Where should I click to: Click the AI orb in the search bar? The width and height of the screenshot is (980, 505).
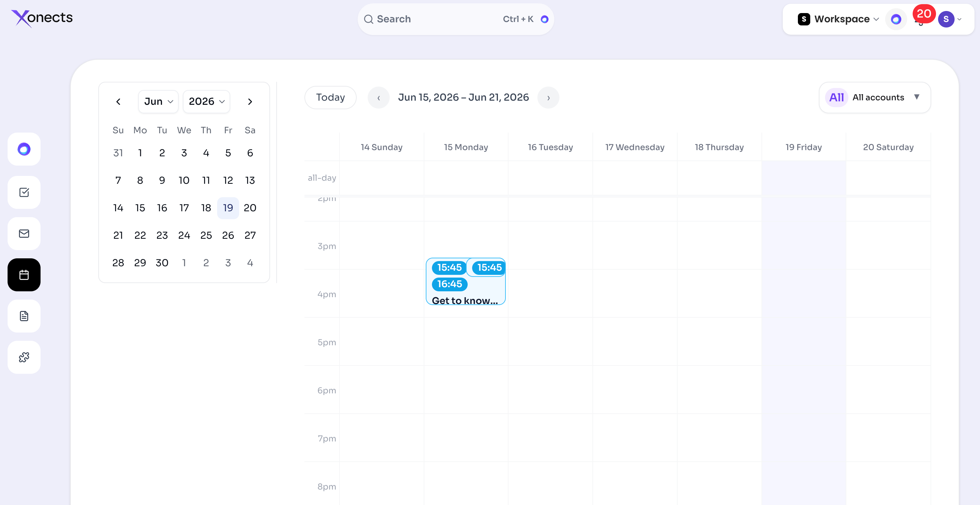544,19
